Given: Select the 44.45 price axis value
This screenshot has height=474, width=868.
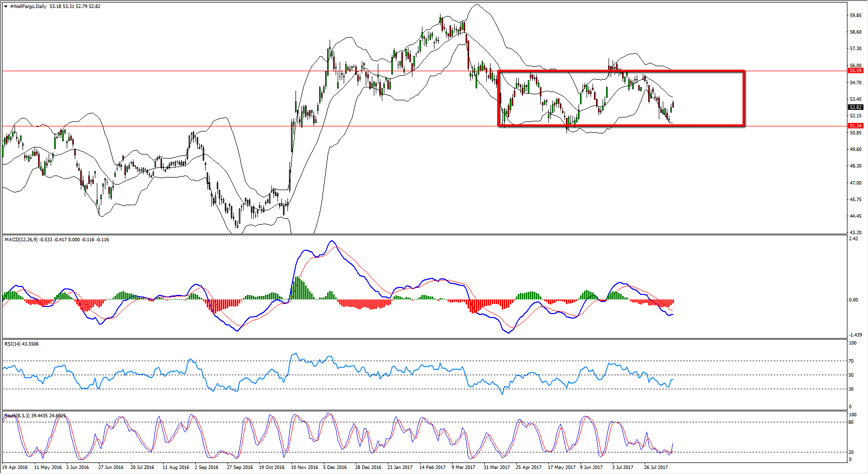Looking at the screenshot, I should coord(855,216).
